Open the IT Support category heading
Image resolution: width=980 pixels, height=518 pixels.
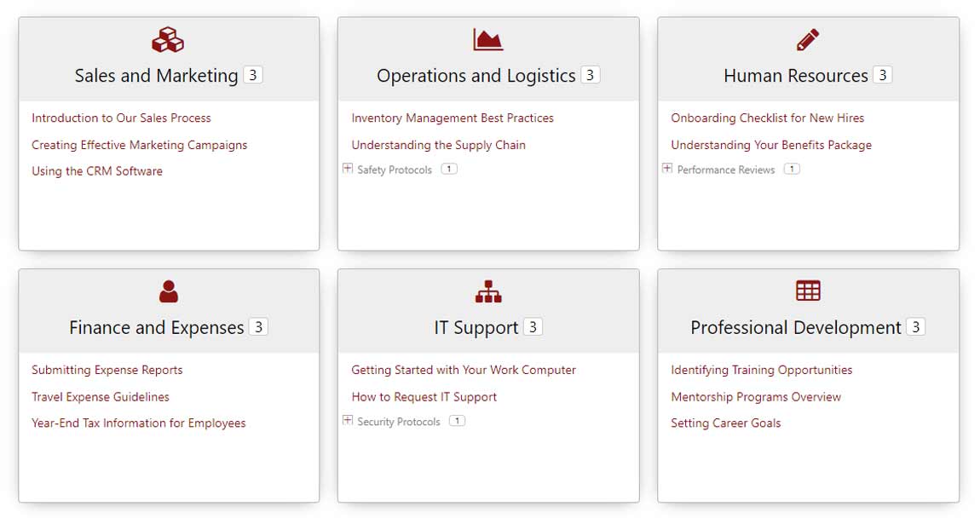pos(476,328)
